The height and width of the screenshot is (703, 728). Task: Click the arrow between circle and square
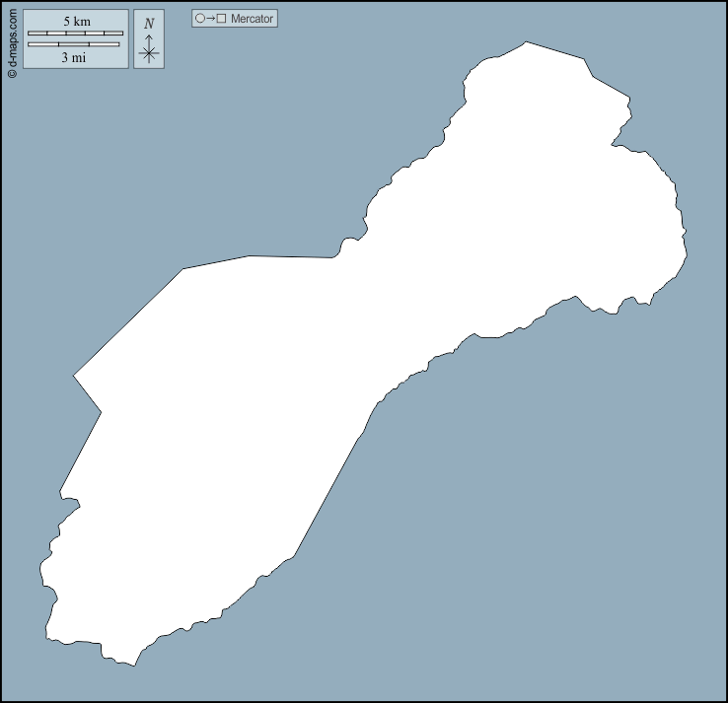coord(210,19)
